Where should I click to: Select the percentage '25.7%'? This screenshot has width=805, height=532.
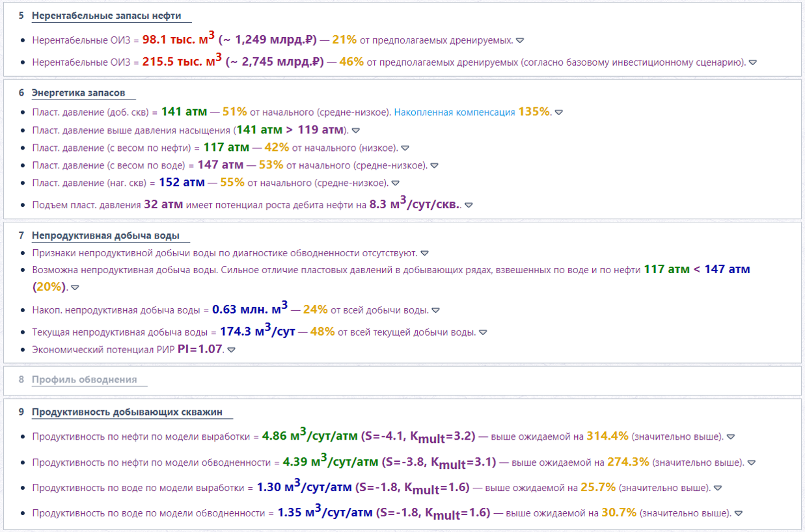(597, 487)
